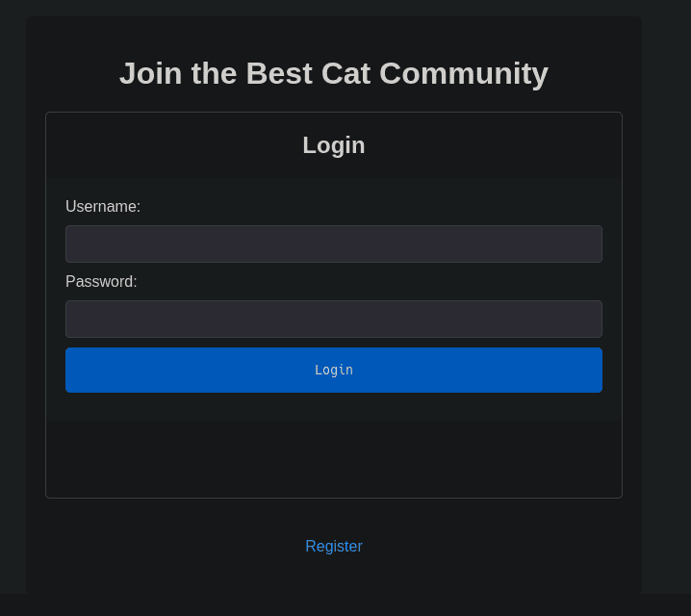Focus the Password input field

tap(334, 319)
